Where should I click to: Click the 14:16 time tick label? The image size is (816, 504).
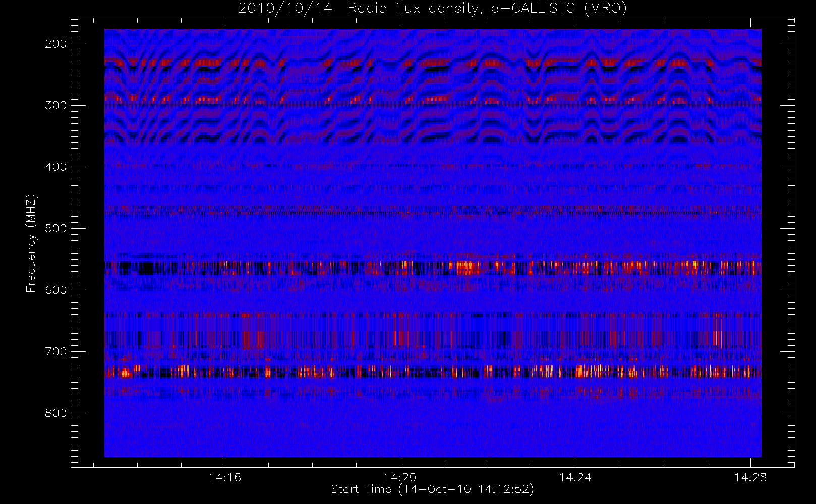coord(225,477)
